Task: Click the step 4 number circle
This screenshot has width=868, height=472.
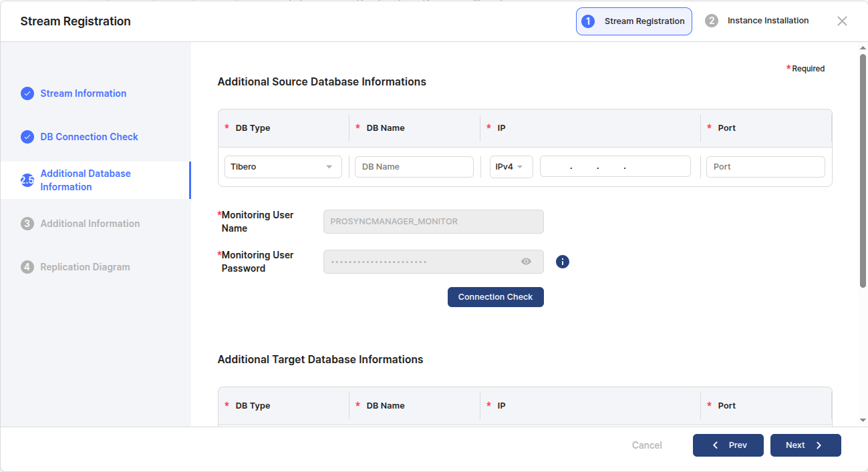Action: 27,267
